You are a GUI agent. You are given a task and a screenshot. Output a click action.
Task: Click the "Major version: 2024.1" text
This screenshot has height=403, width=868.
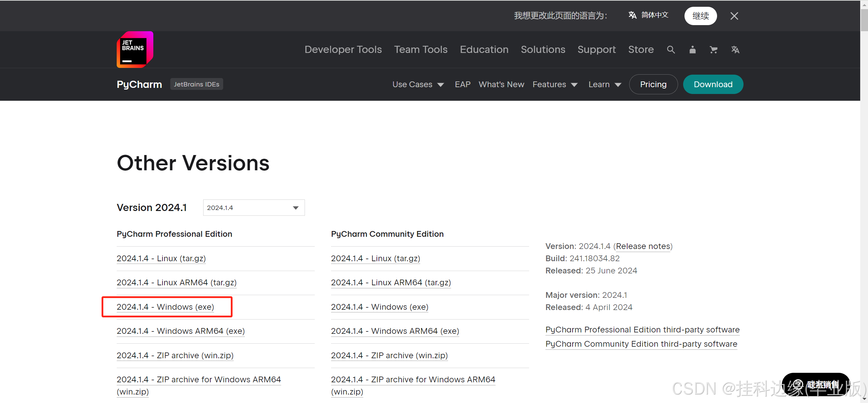click(586, 295)
